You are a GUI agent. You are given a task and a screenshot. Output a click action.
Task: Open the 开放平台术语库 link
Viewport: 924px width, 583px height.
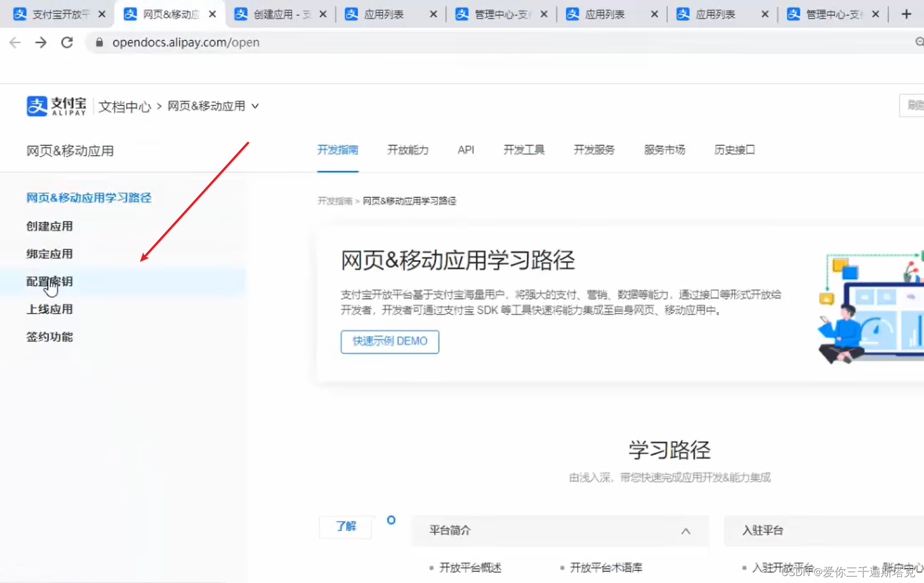coord(606,567)
